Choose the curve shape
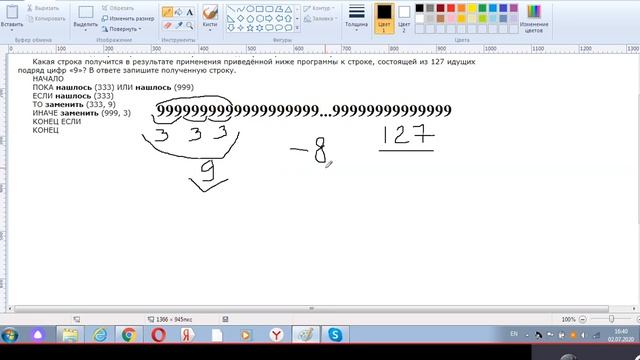Image resolution: width=640 pixels, height=360 pixels. click(x=240, y=9)
